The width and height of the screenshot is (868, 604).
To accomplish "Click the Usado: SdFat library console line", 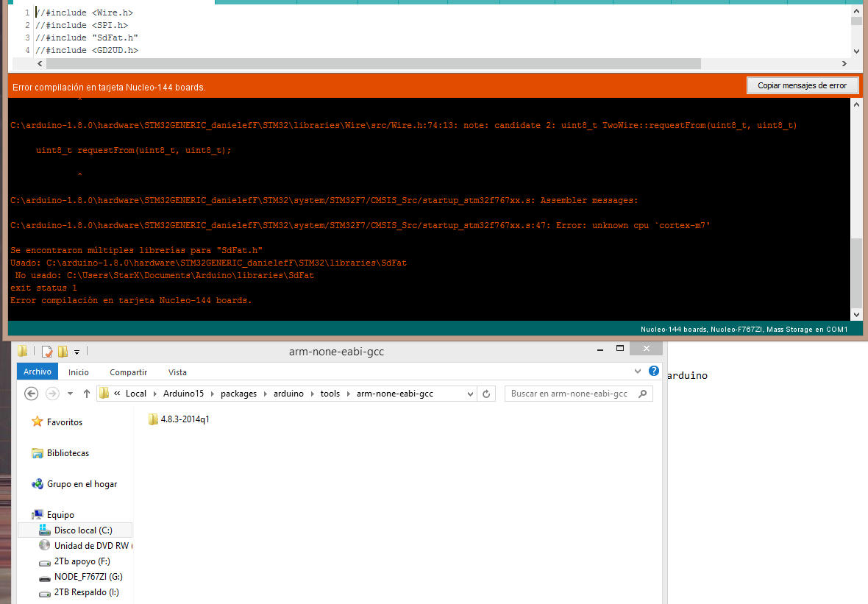I will tap(209, 263).
